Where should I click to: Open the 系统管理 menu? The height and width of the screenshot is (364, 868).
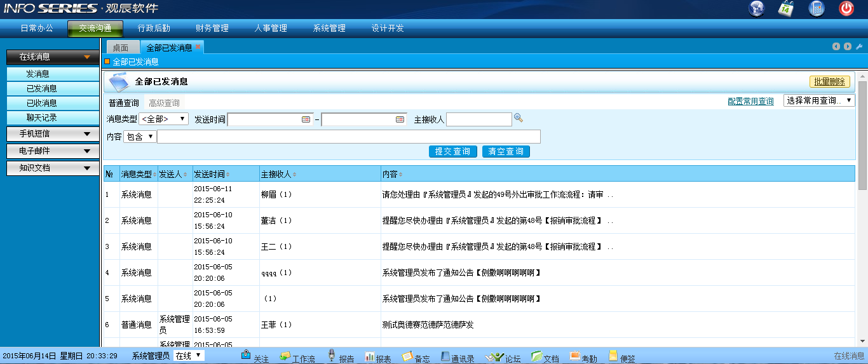(329, 29)
